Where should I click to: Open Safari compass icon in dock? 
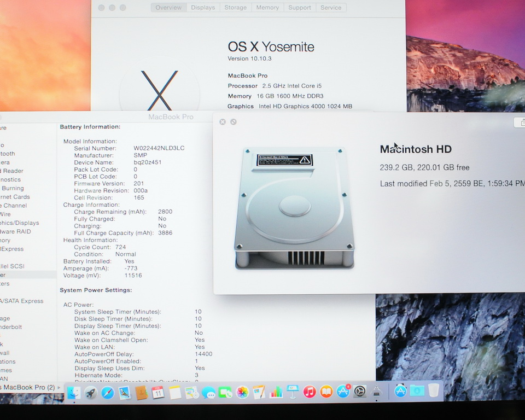pos(108,392)
